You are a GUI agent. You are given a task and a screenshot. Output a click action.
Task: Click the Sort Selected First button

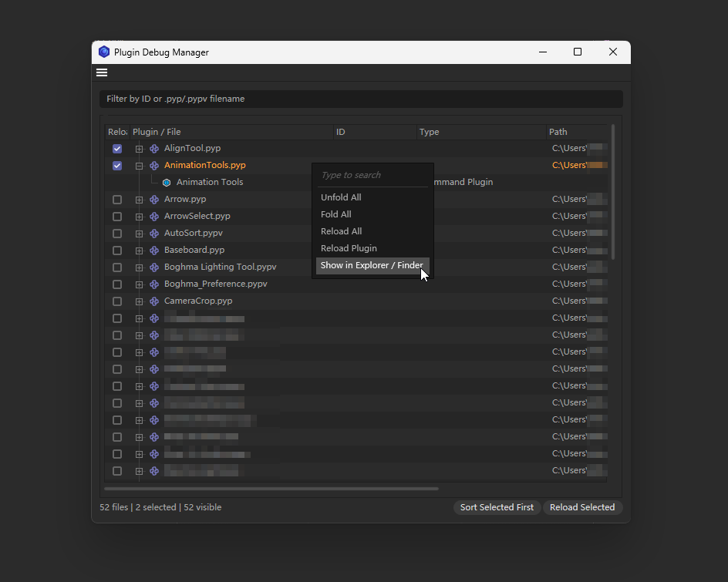[497, 507]
